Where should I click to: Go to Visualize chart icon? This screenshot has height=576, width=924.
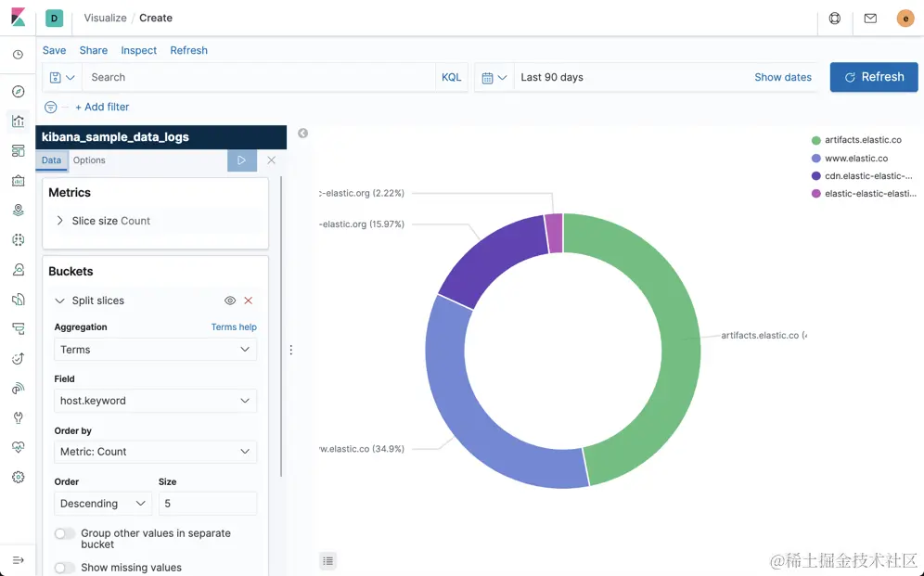[19, 121]
